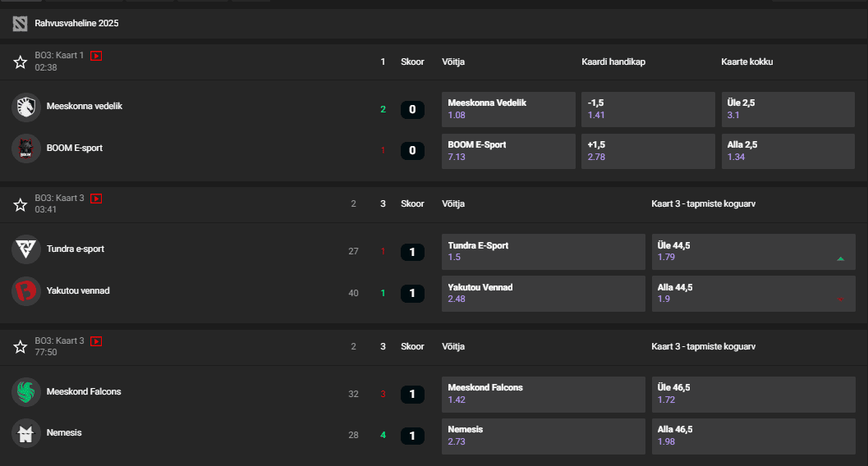Viewport: 868px width, 466px height.
Task: Open live stream icon for Kaart 1 match
Action: [x=96, y=56]
